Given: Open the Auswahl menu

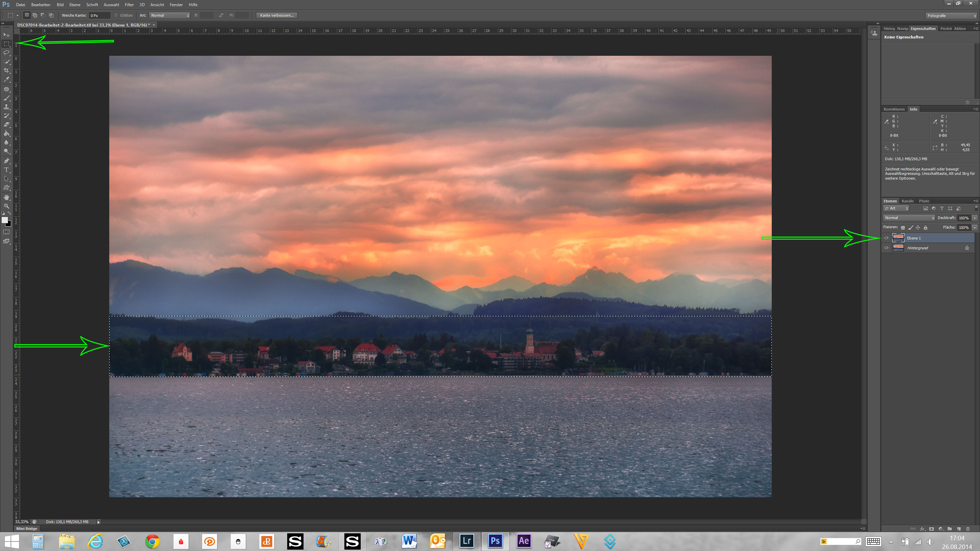Looking at the screenshot, I should tap(111, 4).
